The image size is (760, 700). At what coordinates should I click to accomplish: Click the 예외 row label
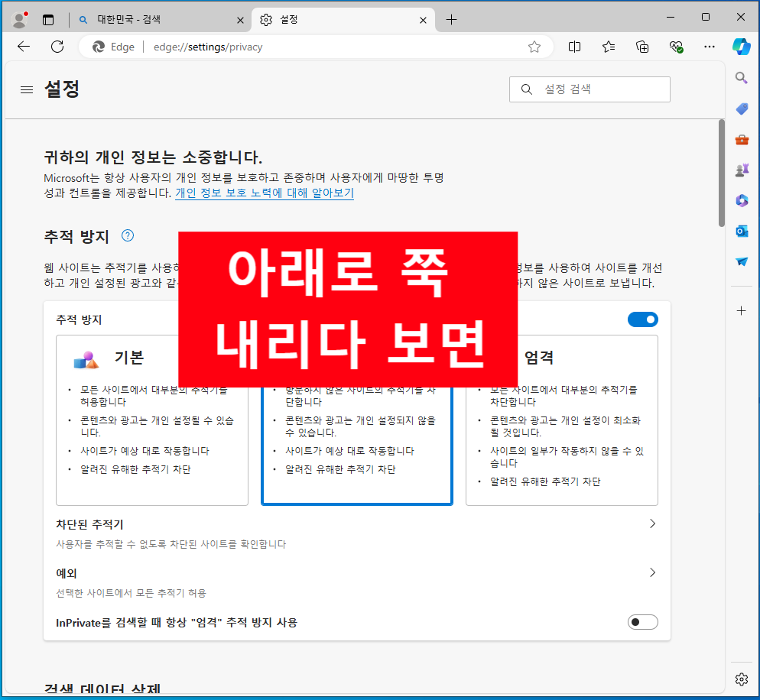tap(67, 574)
